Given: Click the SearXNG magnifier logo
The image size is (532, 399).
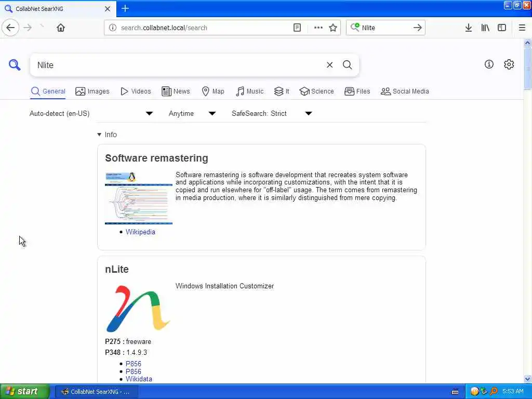Looking at the screenshot, I should (15, 65).
